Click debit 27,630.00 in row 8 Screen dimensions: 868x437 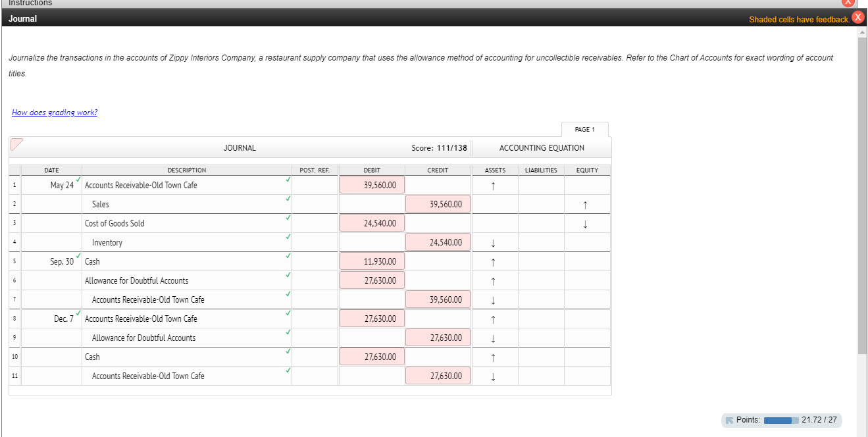[x=372, y=319]
